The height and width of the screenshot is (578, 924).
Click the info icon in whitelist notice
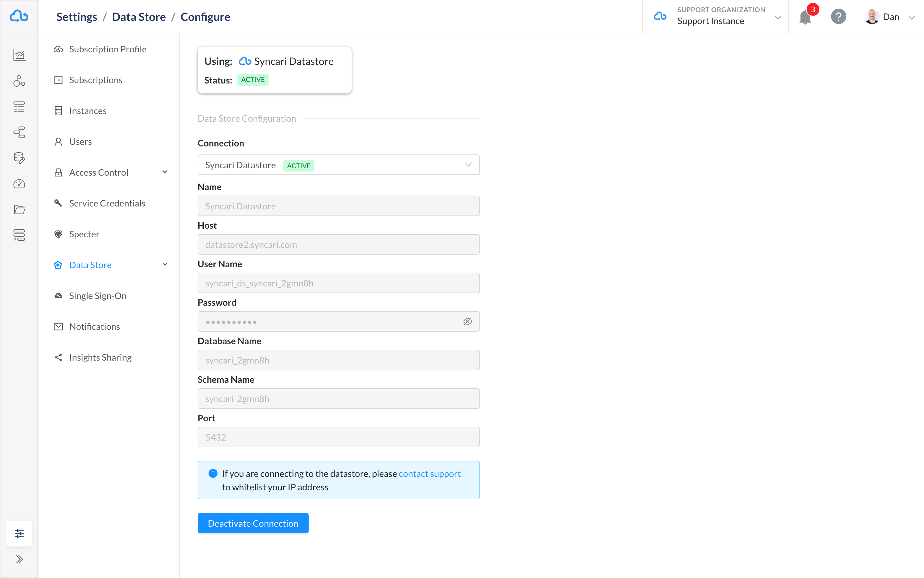pyautogui.click(x=213, y=474)
